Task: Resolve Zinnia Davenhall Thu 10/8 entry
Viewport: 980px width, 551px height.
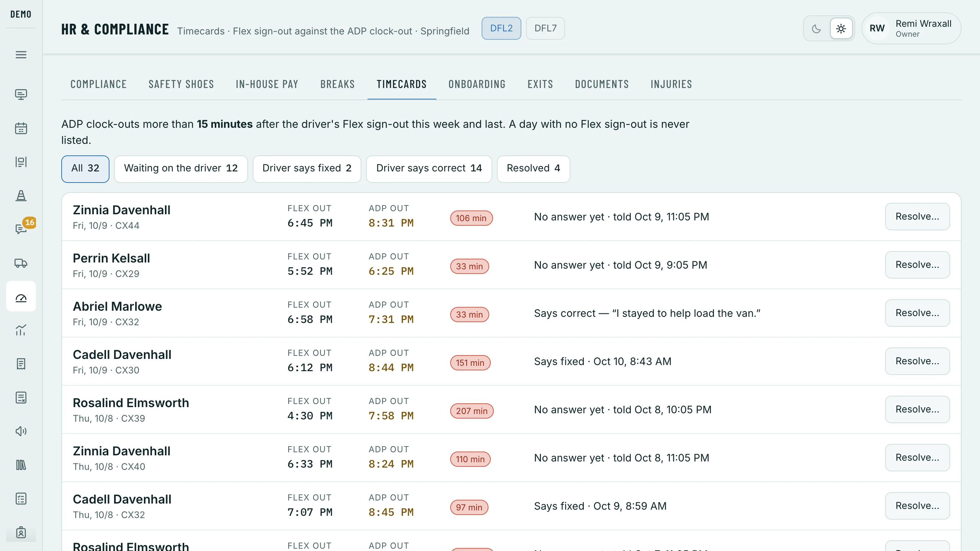Action: [x=917, y=458]
